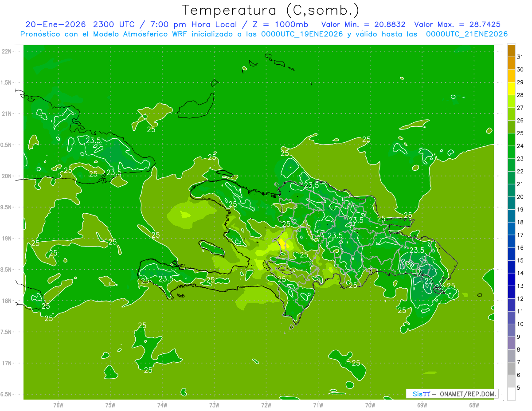Click the '28' value on the color legend
The height and width of the screenshot is (411, 532).
coord(520,95)
